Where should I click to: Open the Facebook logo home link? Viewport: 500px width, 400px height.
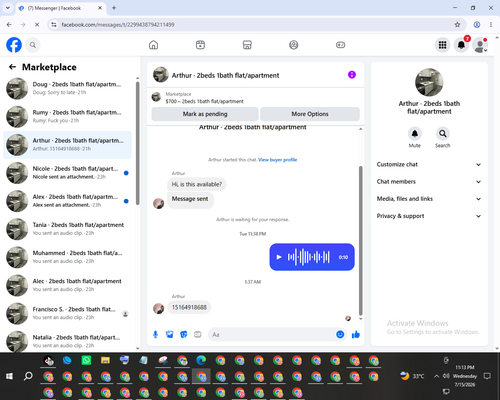14,45
